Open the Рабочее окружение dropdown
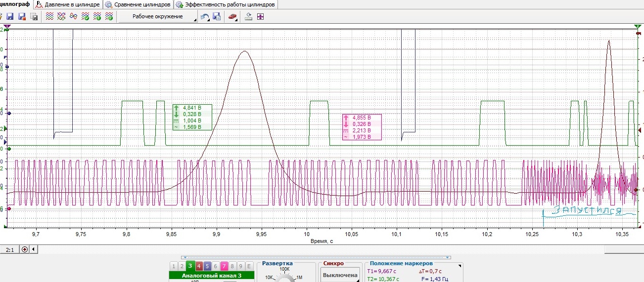 (x=157, y=17)
